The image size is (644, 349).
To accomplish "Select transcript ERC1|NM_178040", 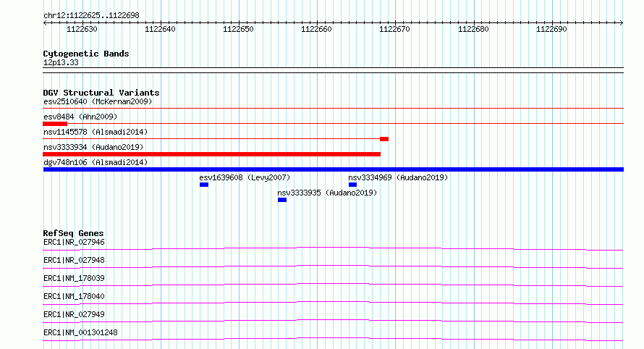I will 74,296.
